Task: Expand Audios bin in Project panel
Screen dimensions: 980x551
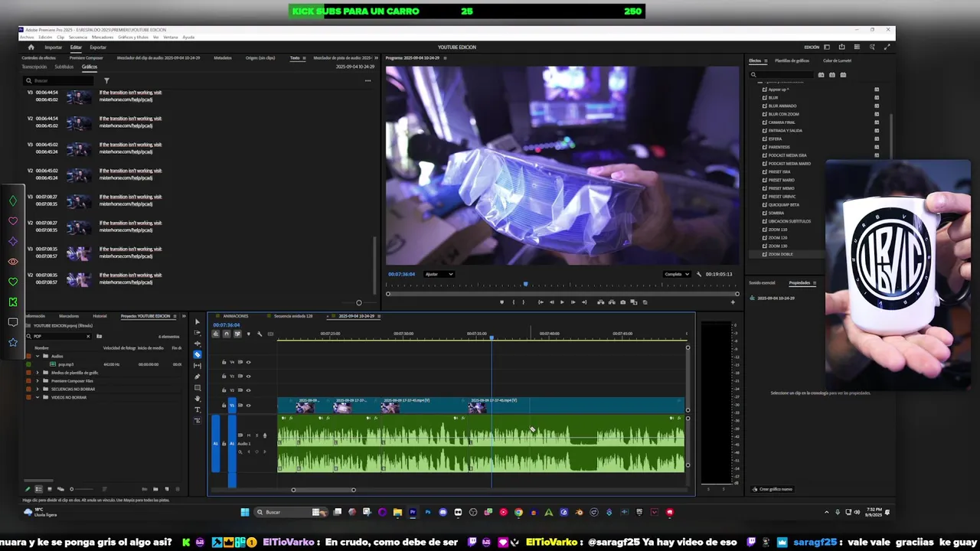Action: (x=38, y=356)
